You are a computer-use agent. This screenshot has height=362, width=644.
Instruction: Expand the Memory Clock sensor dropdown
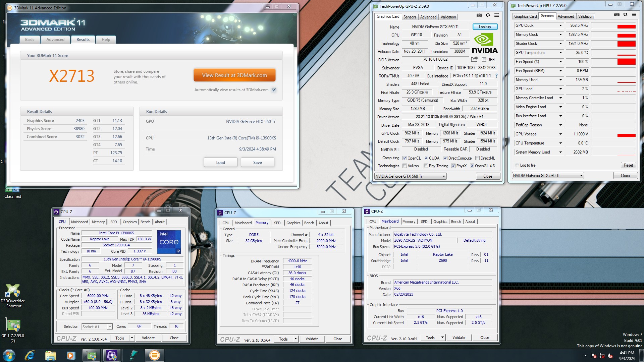click(560, 35)
